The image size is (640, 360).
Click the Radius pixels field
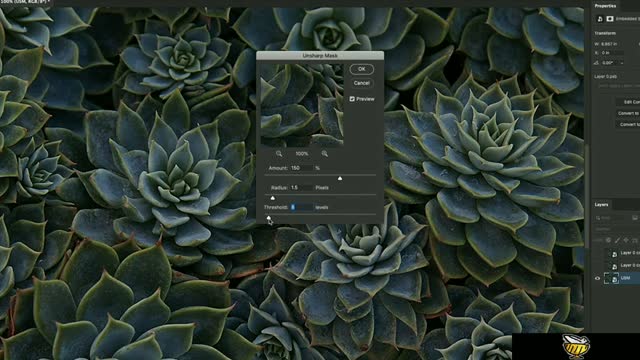pos(301,187)
